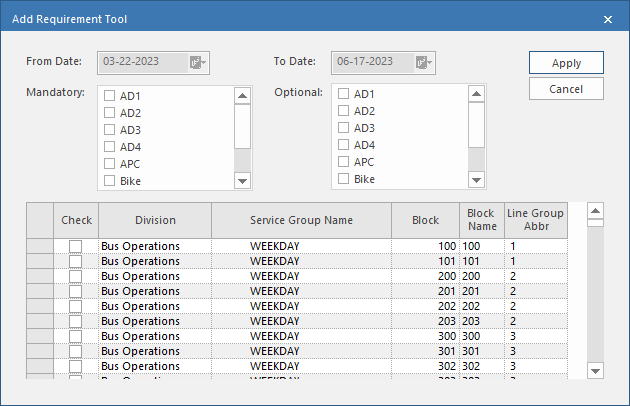Check AD3 in the Mandatory list
The image size is (630, 406).
click(109, 129)
